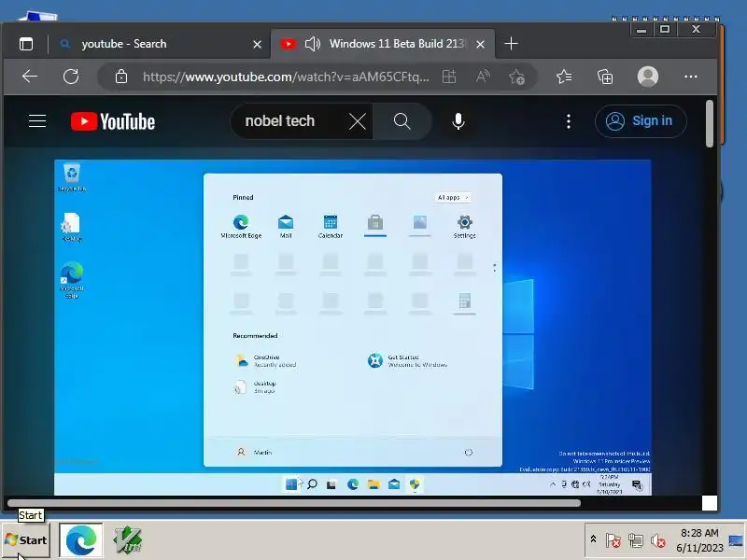This screenshot has height=560, width=747.
Task: Open the Edge tab actions menu icon
Action: click(x=26, y=44)
